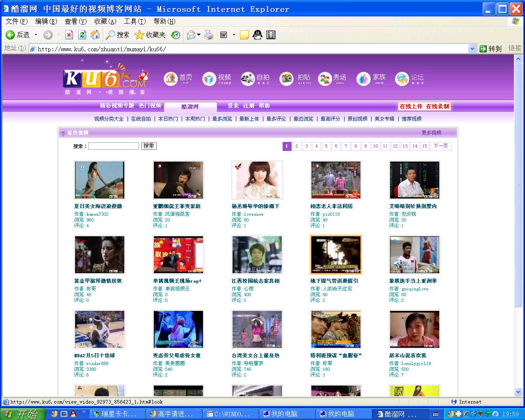Viewport: 525px width, 420px height.
Task: Open the 视频分类大全 category link
Action: pyautogui.click(x=109, y=119)
